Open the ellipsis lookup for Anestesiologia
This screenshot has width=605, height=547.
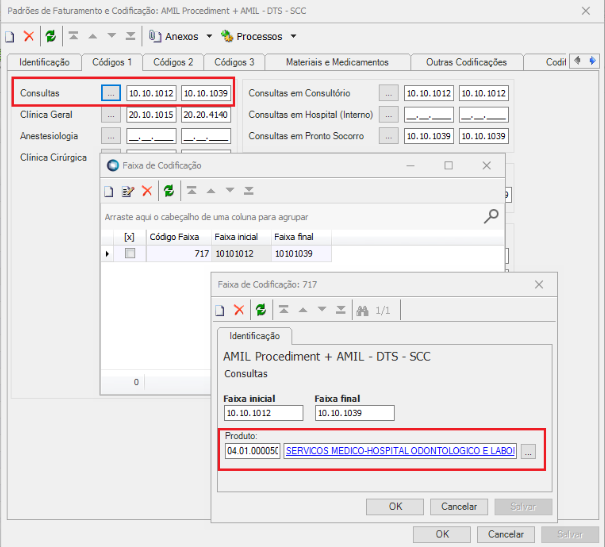coord(111,136)
